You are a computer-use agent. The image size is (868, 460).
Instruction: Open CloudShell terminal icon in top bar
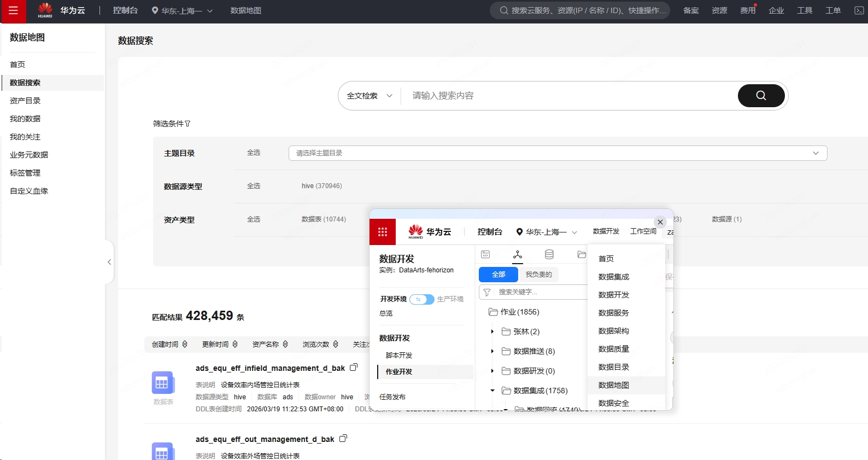pos(859,10)
